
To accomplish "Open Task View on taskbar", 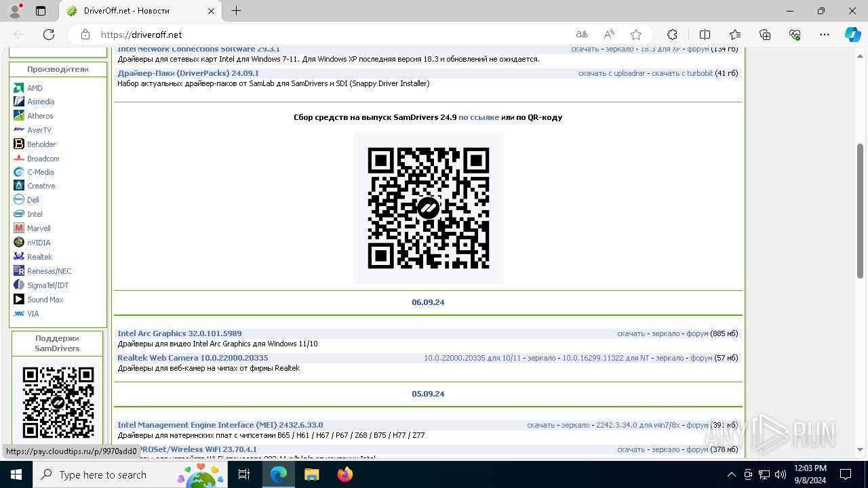I will [x=245, y=474].
